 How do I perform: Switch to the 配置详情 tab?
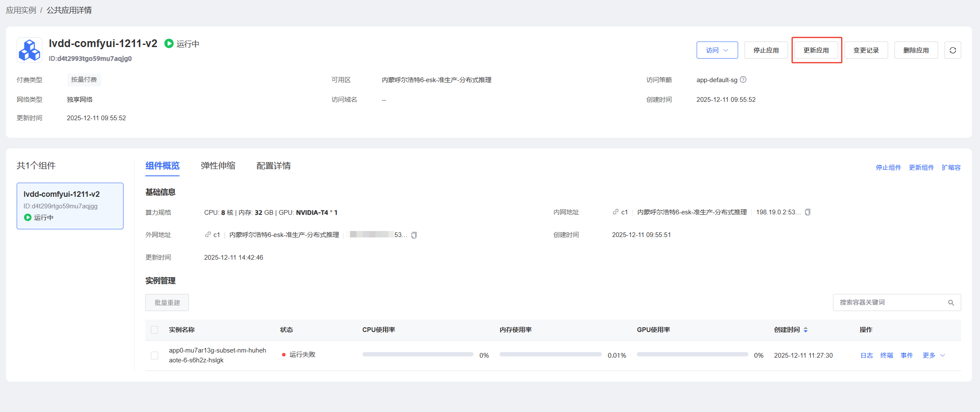click(x=274, y=166)
